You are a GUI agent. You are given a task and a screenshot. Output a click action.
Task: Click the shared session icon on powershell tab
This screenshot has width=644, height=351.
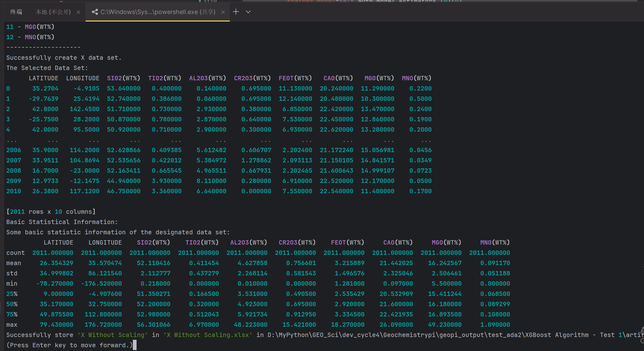click(x=95, y=12)
